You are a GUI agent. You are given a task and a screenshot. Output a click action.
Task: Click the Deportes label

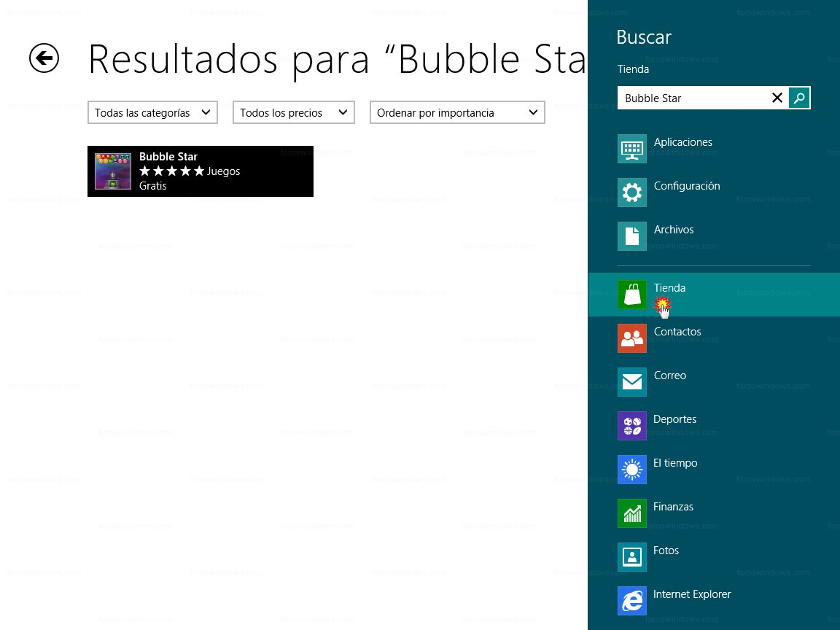(x=674, y=419)
